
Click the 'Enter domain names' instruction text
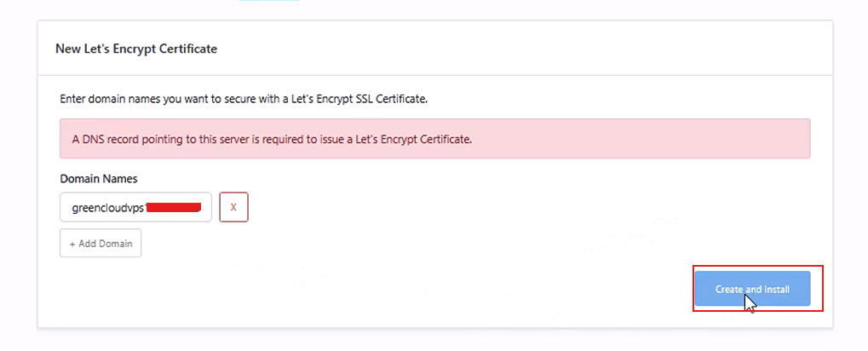click(244, 100)
